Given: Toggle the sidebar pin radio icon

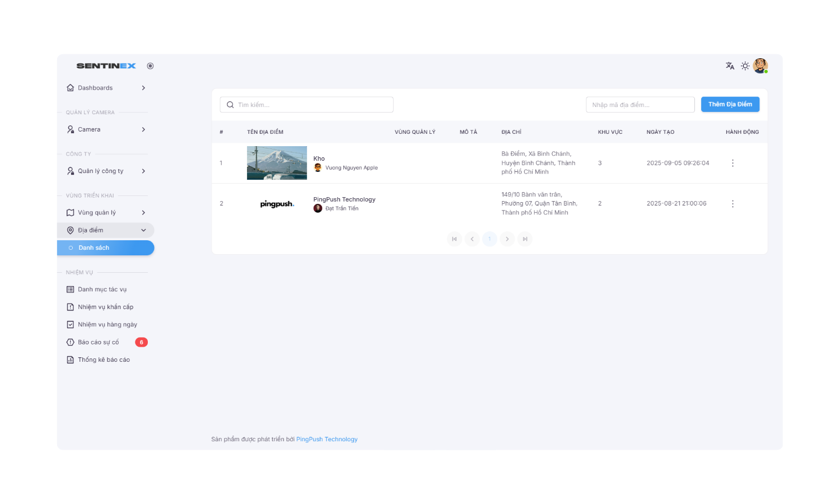Looking at the screenshot, I should coord(150,66).
